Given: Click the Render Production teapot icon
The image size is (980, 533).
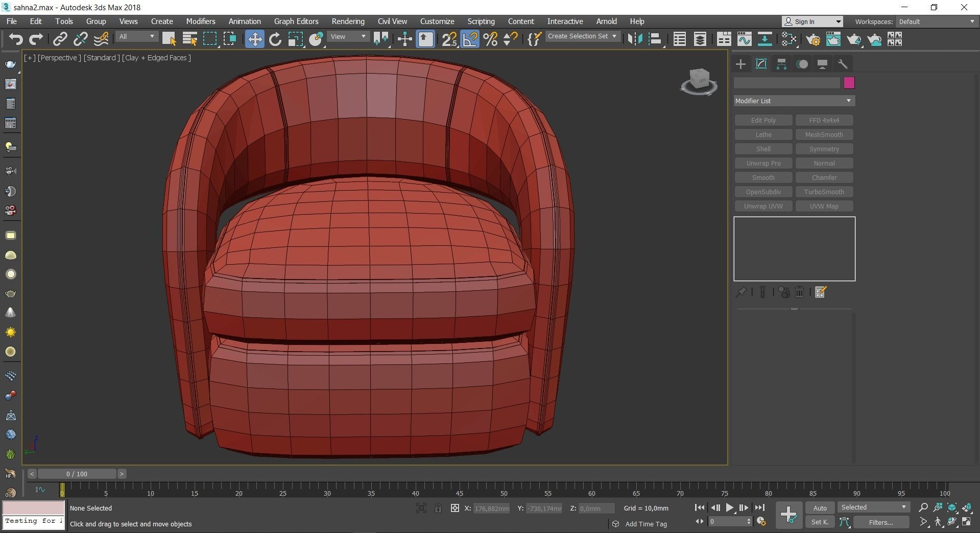Looking at the screenshot, I should (x=853, y=39).
